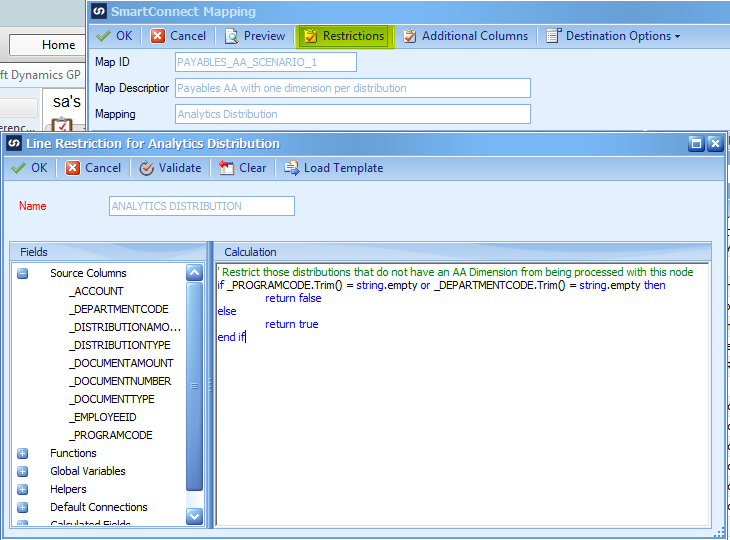Maximize the Line Restriction window
Image resolution: width=730 pixels, height=540 pixels.
point(696,143)
